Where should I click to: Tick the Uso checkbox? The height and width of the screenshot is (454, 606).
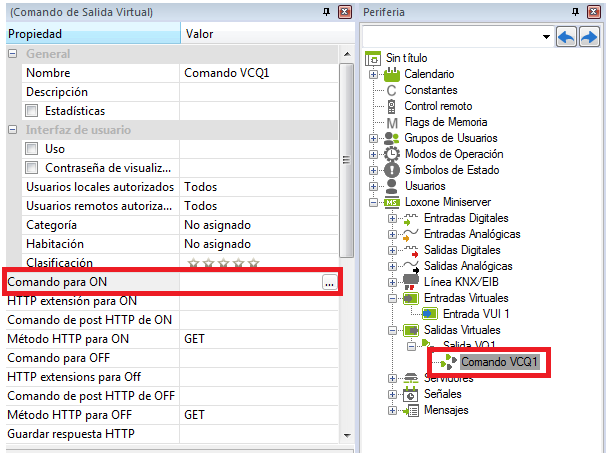coord(31,148)
